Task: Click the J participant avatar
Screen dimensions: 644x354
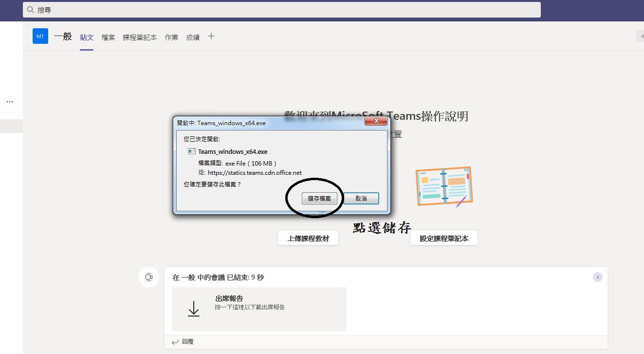Action: click(598, 277)
